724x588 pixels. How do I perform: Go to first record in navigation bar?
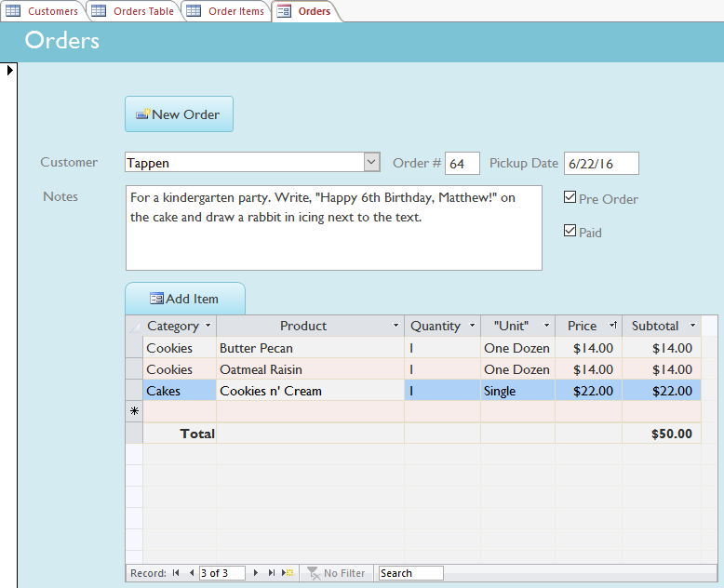176,573
